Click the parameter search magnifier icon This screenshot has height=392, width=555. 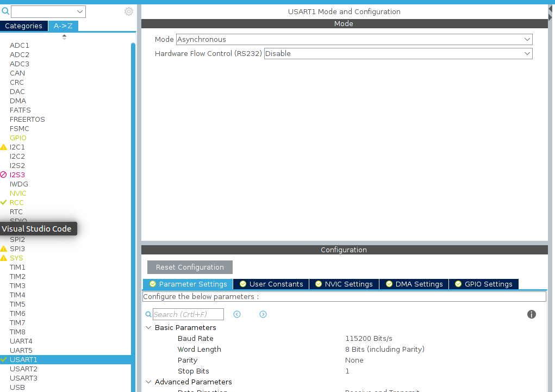[x=148, y=314]
